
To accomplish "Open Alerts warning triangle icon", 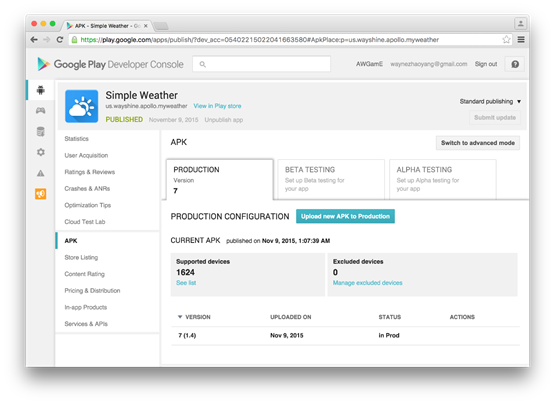I will tap(41, 173).
